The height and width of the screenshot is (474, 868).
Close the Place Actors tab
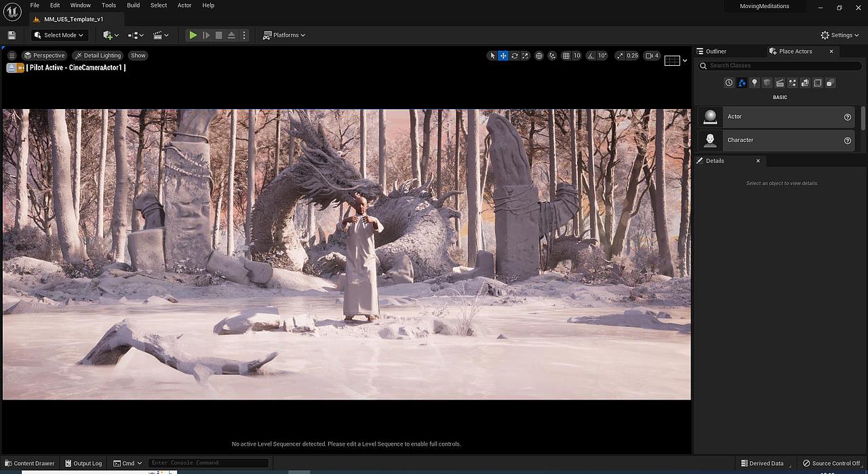click(x=831, y=52)
